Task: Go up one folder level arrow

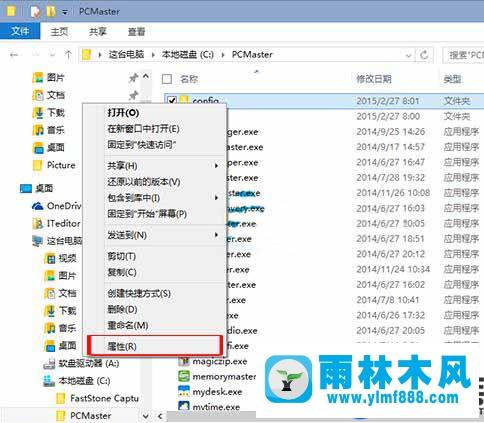Action: [x=68, y=54]
